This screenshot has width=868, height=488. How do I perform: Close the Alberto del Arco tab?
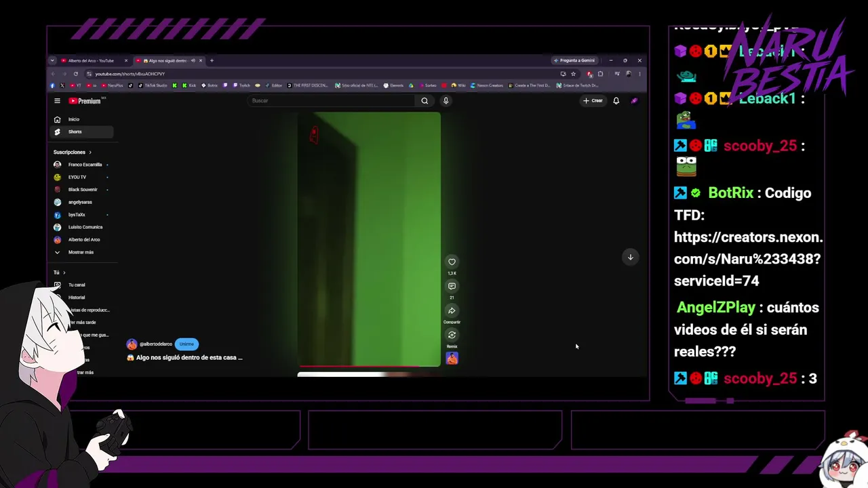point(125,61)
